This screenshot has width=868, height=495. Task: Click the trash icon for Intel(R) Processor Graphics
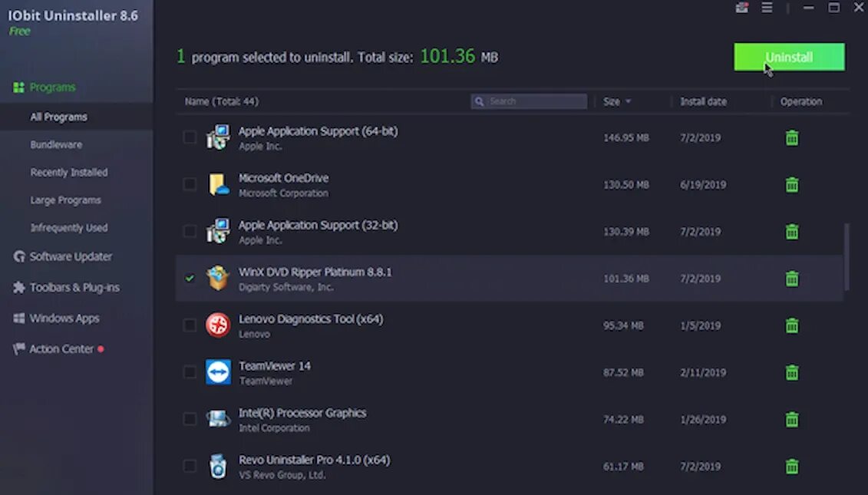(792, 419)
